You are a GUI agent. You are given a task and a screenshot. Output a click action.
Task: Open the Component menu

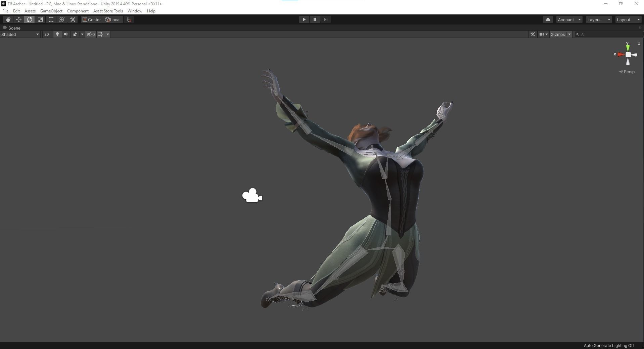click(78, 11)
